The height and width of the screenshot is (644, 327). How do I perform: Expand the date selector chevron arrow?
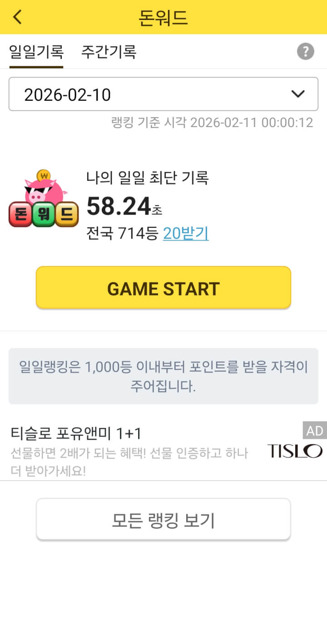tap(298, 94)
